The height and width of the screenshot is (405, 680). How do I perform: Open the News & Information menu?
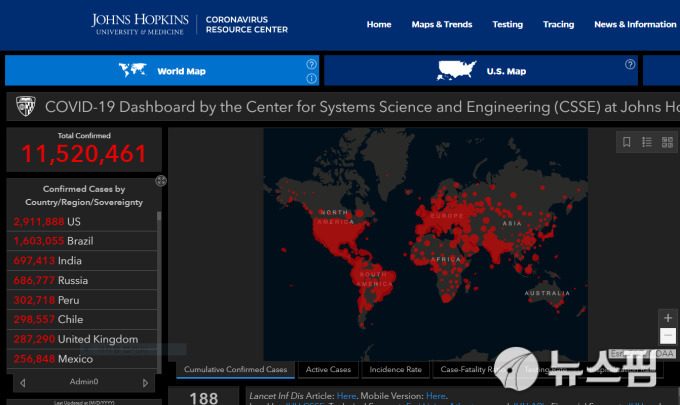[x=635, y=24]
